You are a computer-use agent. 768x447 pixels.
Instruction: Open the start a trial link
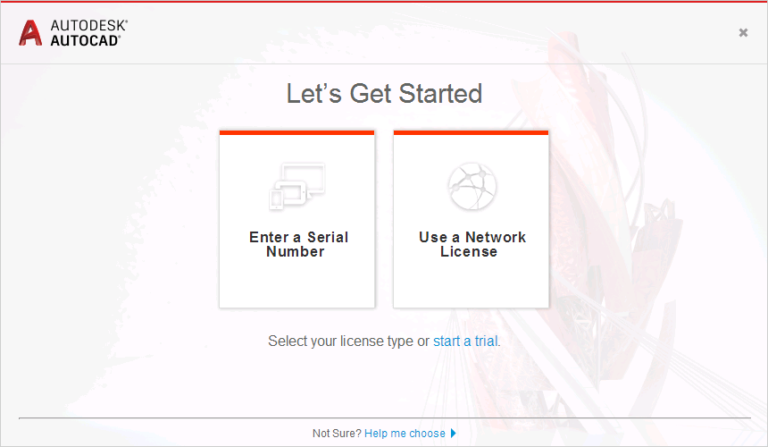pyautogui.click(x=465, y=341)
